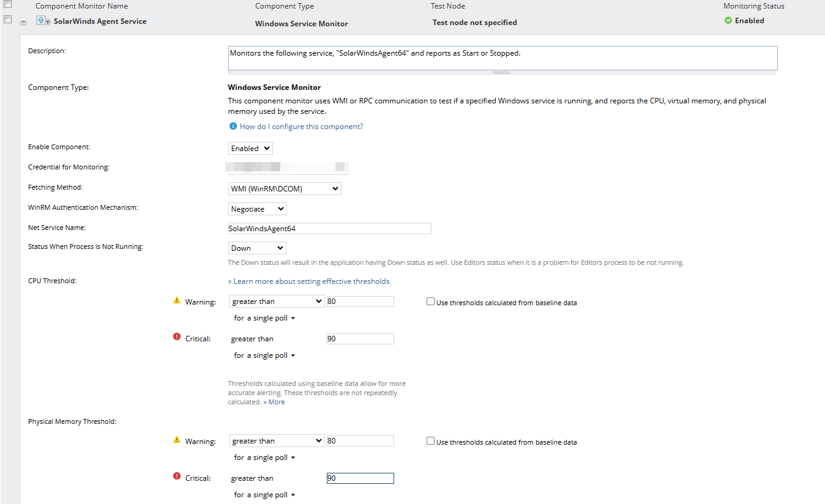Click the Net Service Name input field
The width and height of the screenshot is (825, 504).
(329, 229)
